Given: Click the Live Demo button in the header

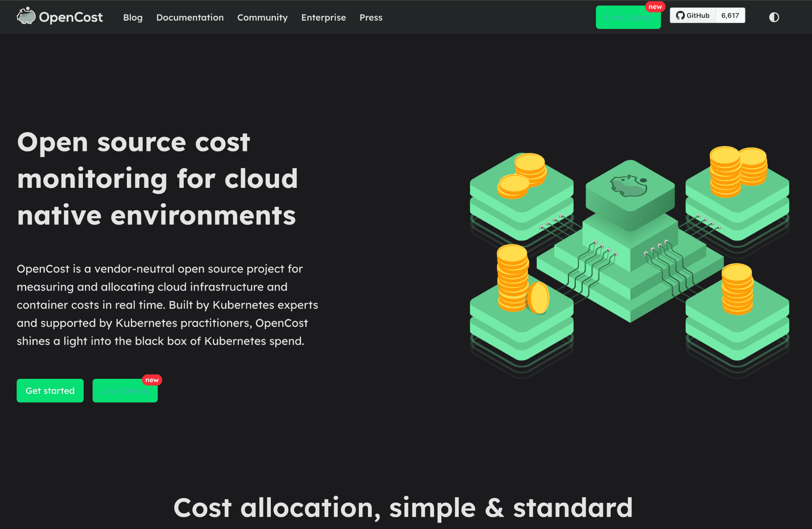Looking at the screenshot, I should (628, 17).
